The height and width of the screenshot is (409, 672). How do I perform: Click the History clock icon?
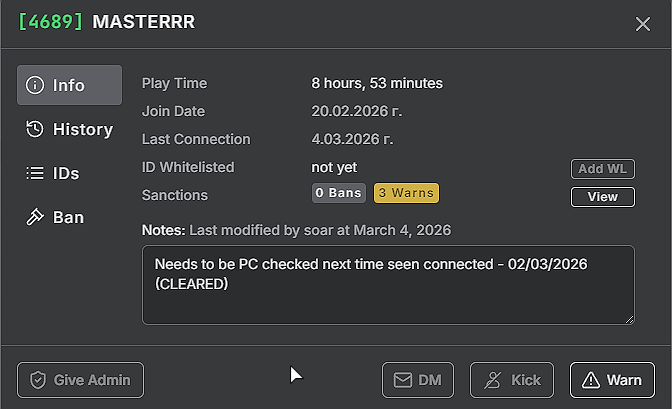pos(35,129)
